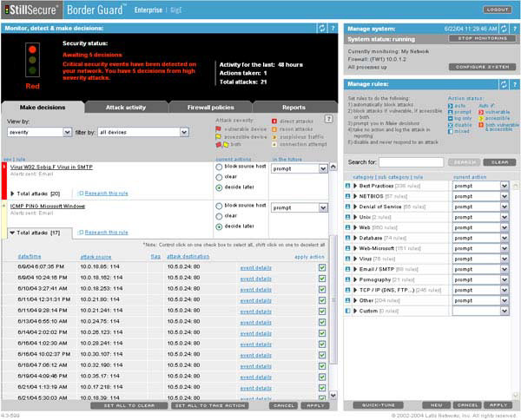Expand the Virus rules category
This screenshot has width=521, height=420.
(355, 259)
